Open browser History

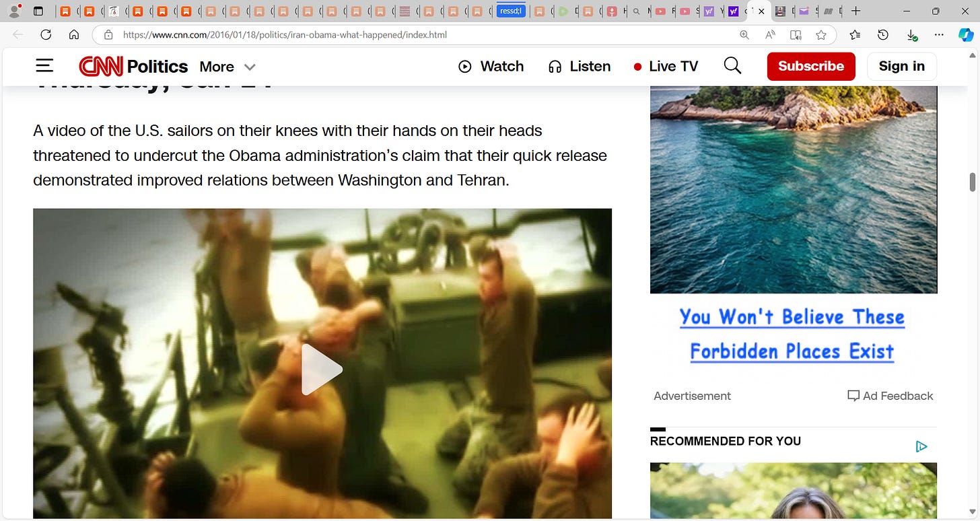[883, 35]
